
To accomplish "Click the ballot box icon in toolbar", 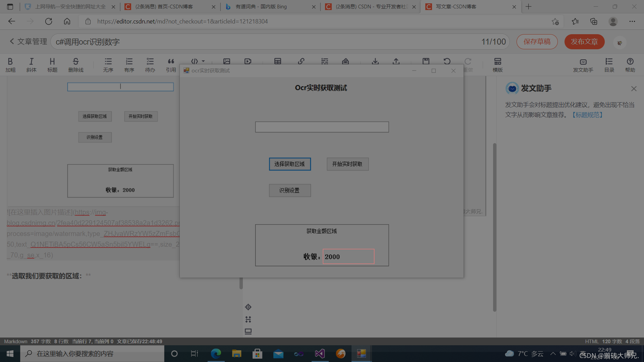I will point(345,61).
